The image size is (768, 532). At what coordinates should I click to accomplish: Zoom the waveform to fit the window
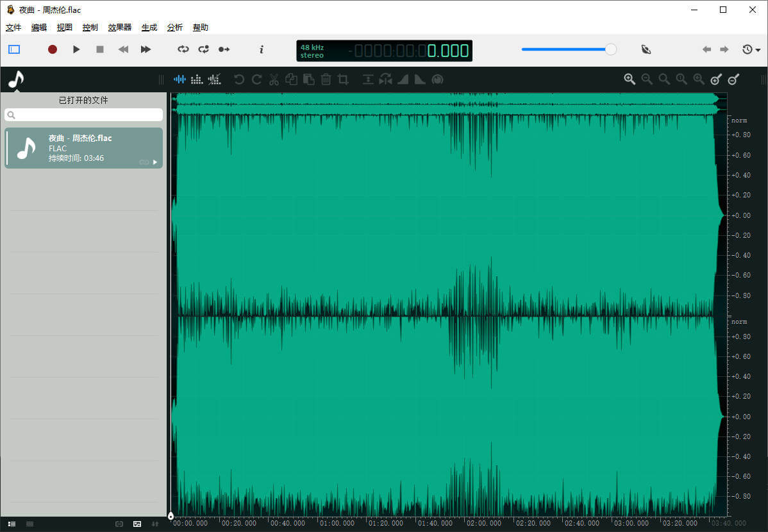[x=699, y=79]
